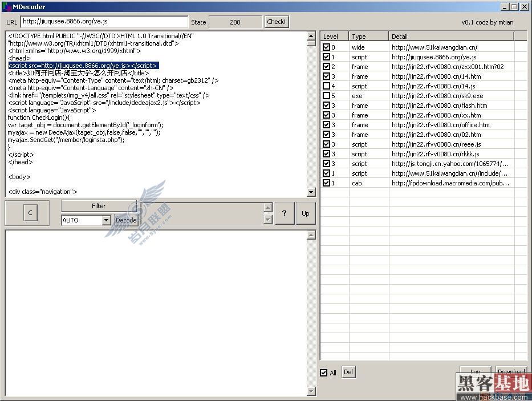Uncheck the tongji.cn.yahoo.com script row checkbox
532x401 pixels.
(326, 163)
